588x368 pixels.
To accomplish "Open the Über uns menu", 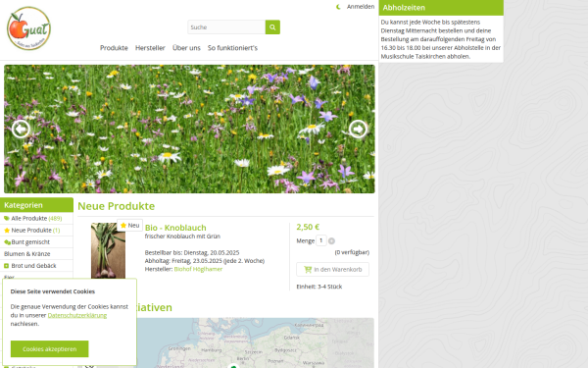I will tap(186, 48).
